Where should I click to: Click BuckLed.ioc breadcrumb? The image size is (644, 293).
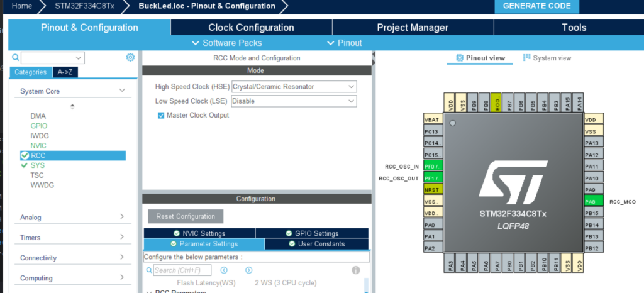click(207, 6)
